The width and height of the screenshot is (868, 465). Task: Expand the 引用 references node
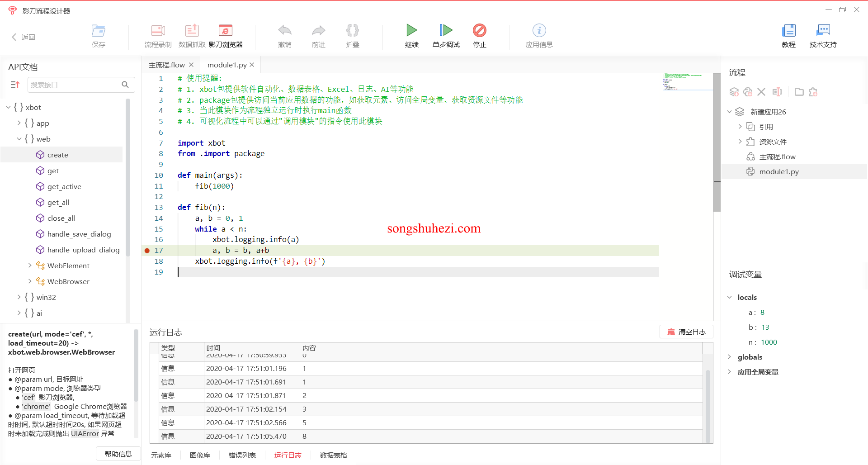[x=740, y=127]
